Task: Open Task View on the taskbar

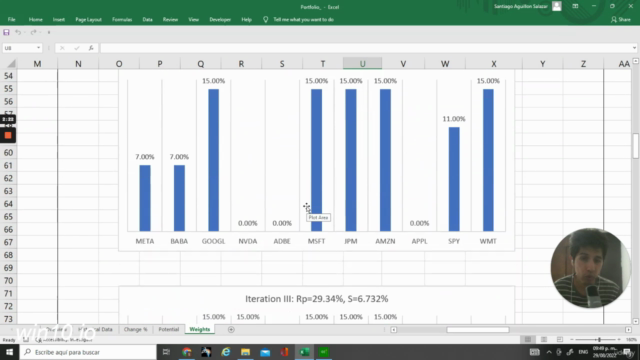Action: point(166,352)
